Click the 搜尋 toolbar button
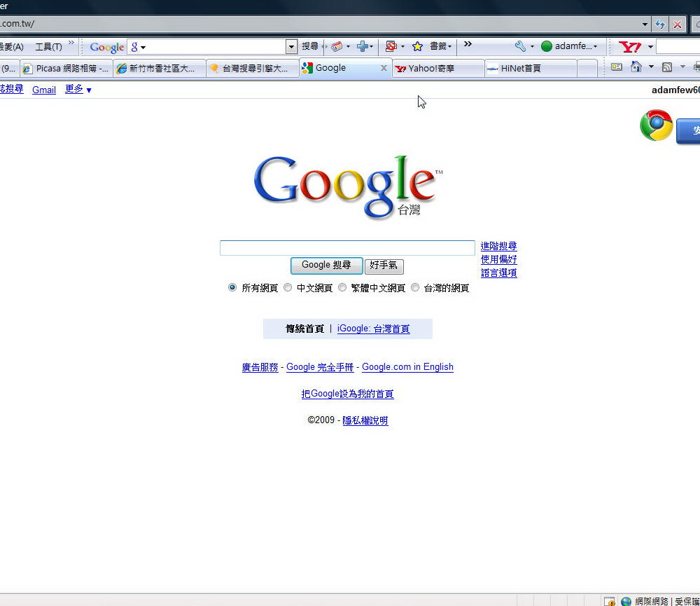Viewport: 700px width, 606px height. click(x=310, y=46)
